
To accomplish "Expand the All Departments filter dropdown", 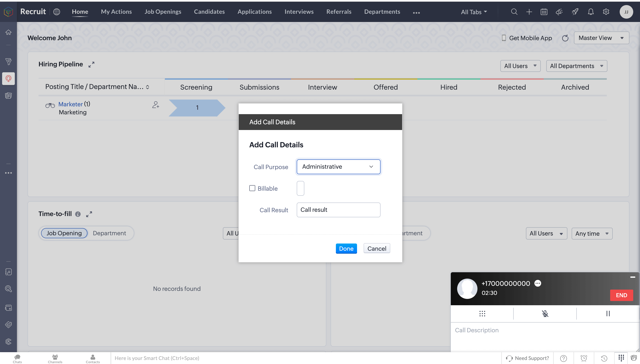I will [576, 66].
